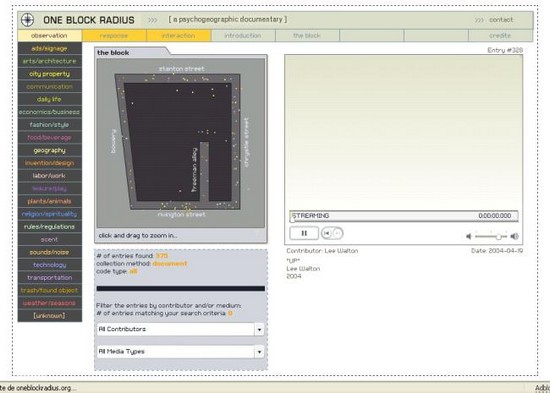Select the ads/signage category
The width and height of the screenshot is (550, 393).
pos(49,48)
